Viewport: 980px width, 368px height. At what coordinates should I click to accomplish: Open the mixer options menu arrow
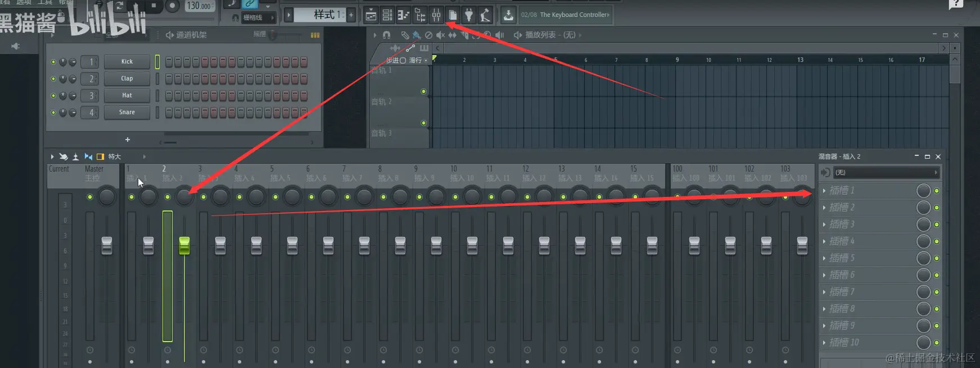pyautogui.click(x=52, y=156)
